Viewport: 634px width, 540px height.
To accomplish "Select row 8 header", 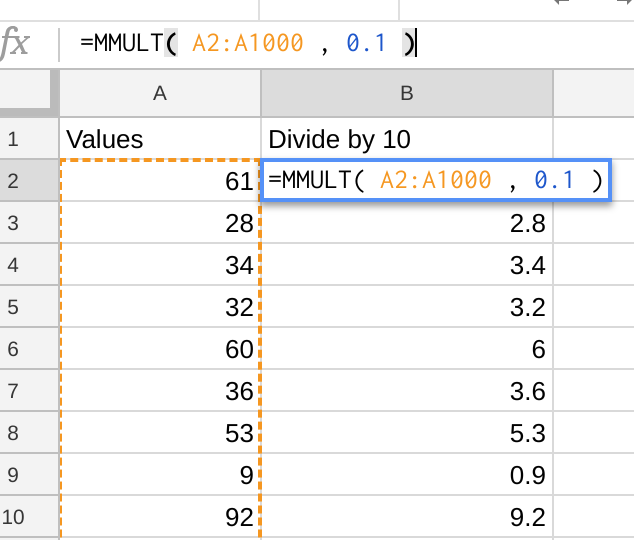I will click(x=29, y=432).
